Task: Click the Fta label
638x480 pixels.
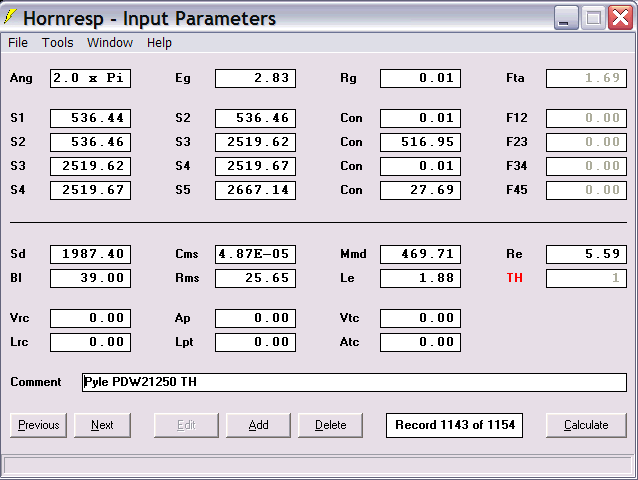Action: [x=515, y=78]
